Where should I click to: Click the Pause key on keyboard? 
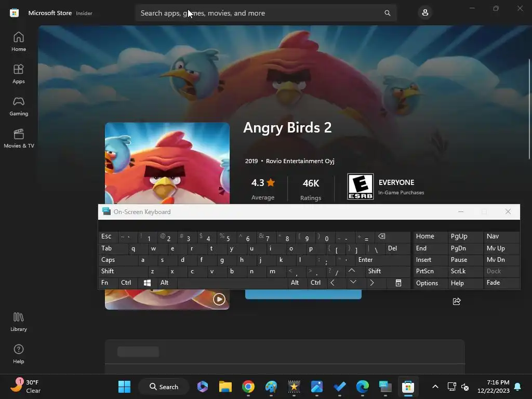(x=465, y=260)
